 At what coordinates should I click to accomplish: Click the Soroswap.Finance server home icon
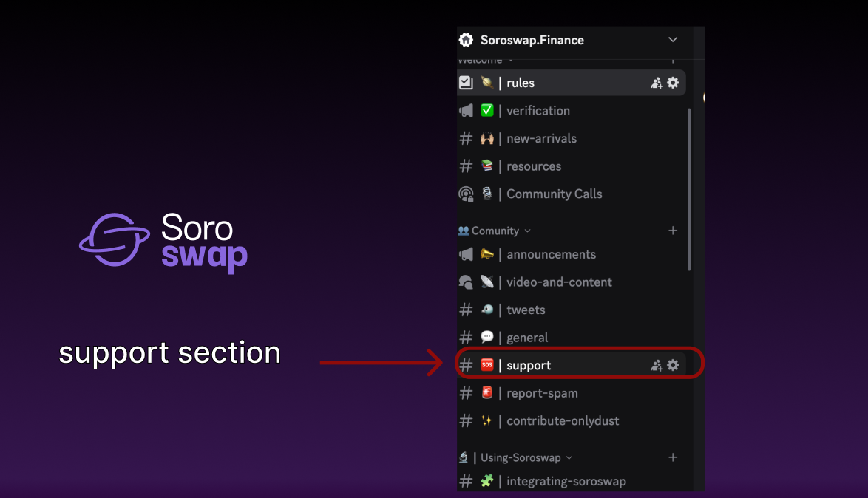tap(466, 40)
